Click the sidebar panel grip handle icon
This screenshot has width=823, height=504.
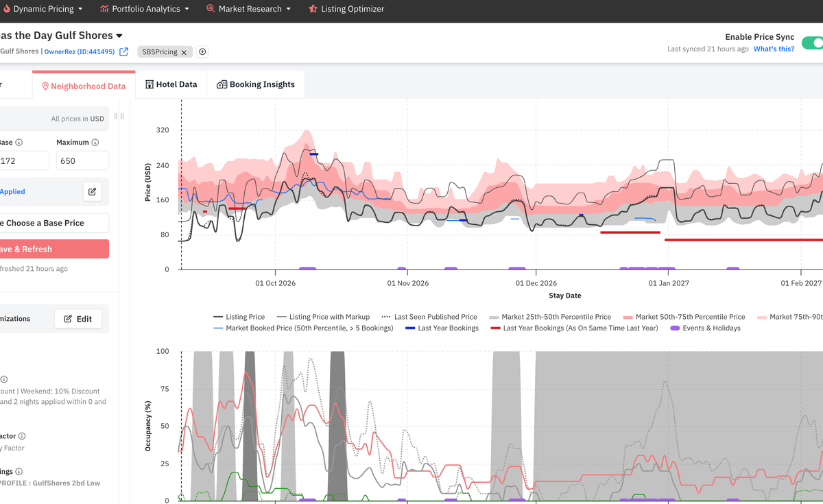coord(119,117)
